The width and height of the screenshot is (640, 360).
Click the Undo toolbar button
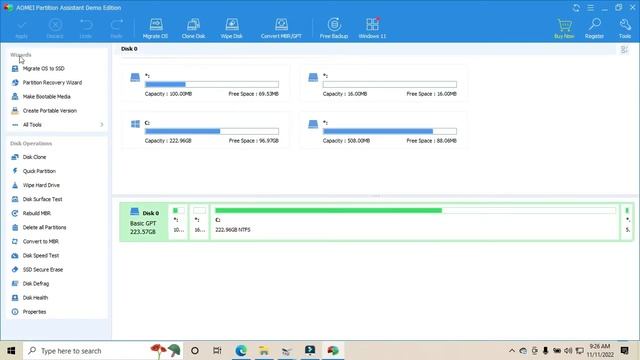(x=86, y=28)
